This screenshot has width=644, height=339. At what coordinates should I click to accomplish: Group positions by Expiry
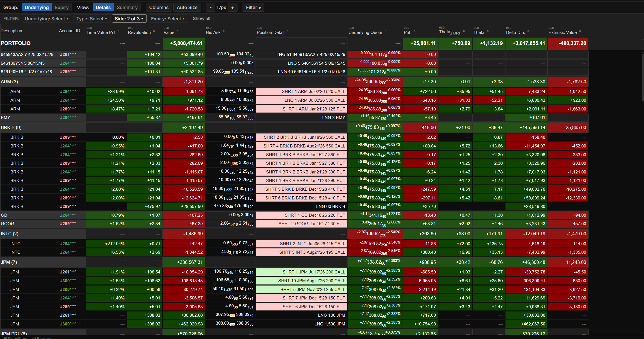[x=62, y=7]
